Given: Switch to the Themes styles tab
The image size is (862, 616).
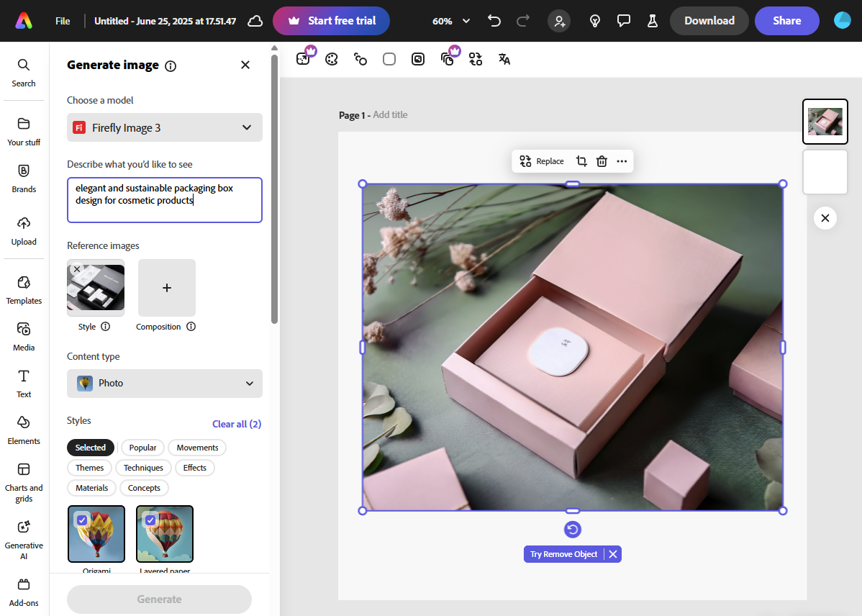Looking at the screenshot, I should coord(89,468).
